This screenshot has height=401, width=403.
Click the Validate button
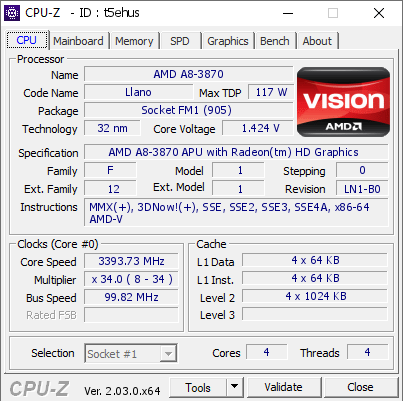[x=284, y=387]
